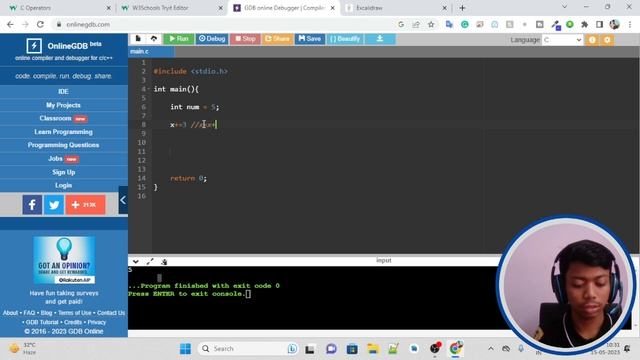Open the Blog footer link
Image resolution: width=640 pixels, height=360 pixels.
click(x=47, y=313)
